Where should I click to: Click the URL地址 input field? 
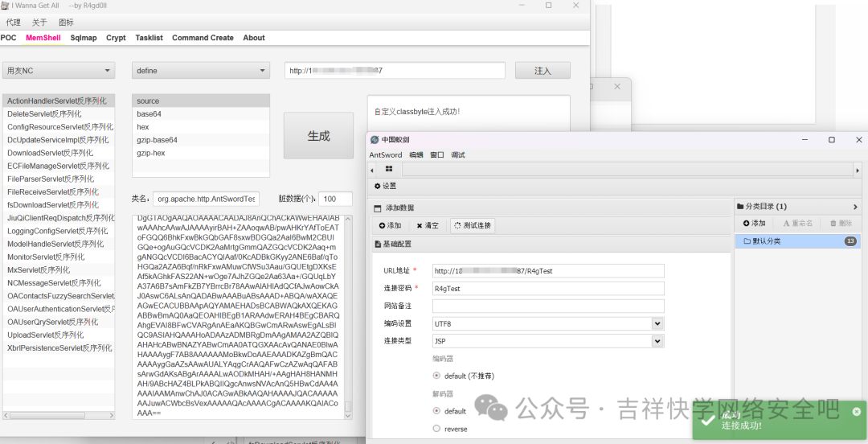coord(548,271)
